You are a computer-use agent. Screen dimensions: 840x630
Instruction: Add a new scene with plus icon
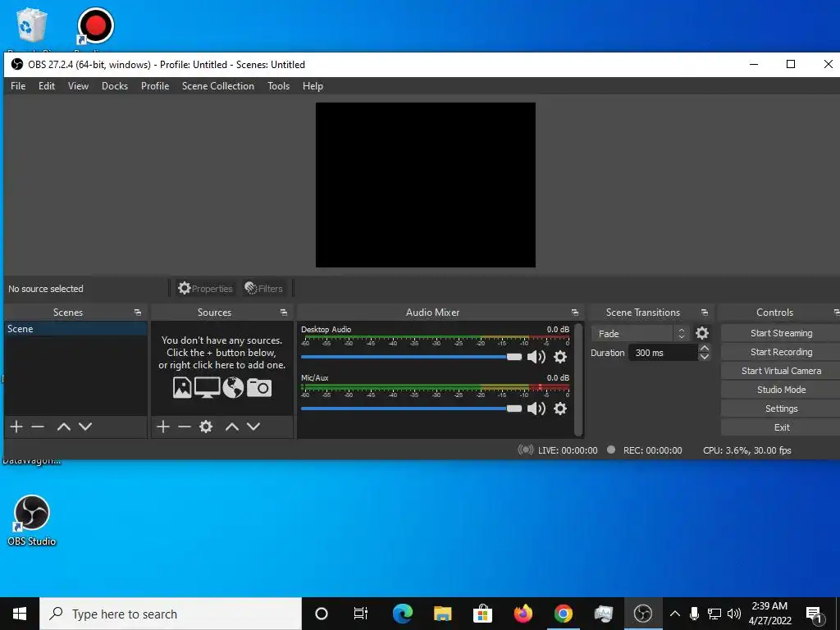pos(16,427)
